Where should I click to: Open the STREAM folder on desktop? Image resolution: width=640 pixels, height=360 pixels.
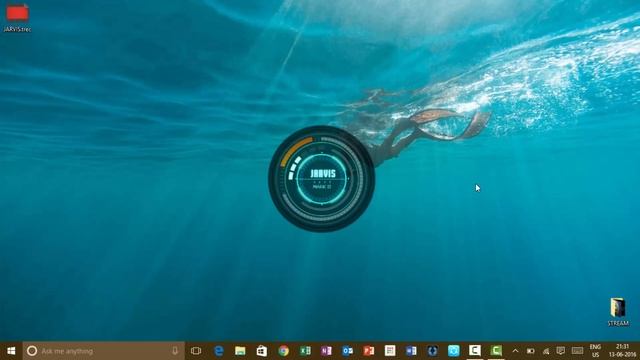point(618,312)
